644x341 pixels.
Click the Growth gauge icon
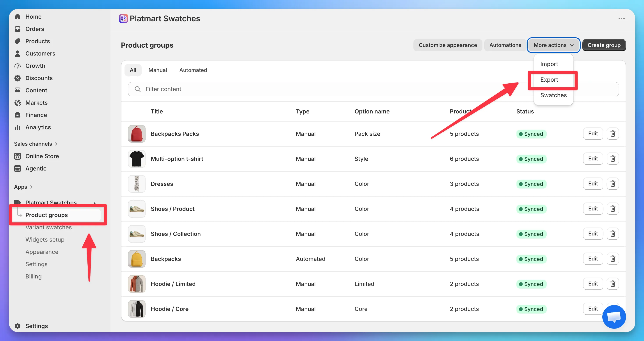(18, 66)
